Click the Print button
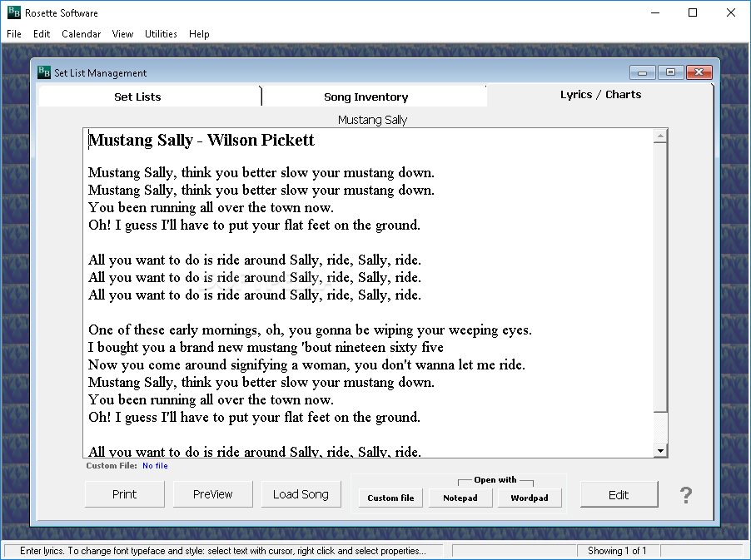751x560 pixels. point(125,494)
